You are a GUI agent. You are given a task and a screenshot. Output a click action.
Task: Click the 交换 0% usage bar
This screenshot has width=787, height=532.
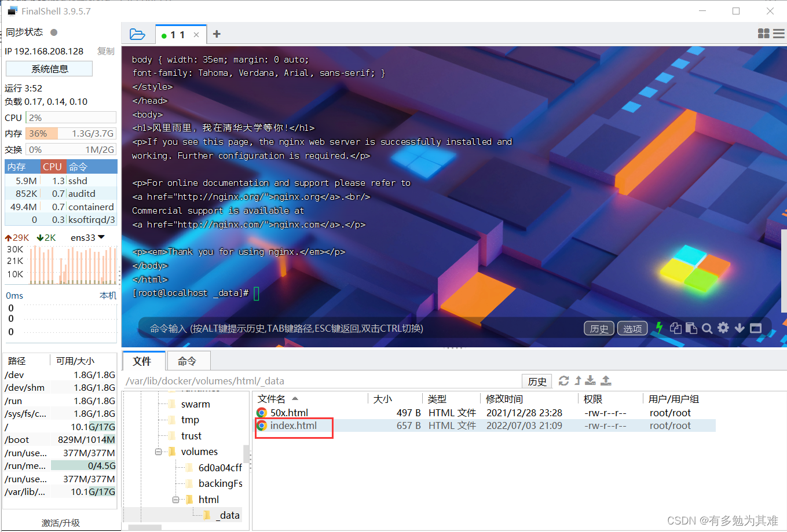[x=71, y=149]
